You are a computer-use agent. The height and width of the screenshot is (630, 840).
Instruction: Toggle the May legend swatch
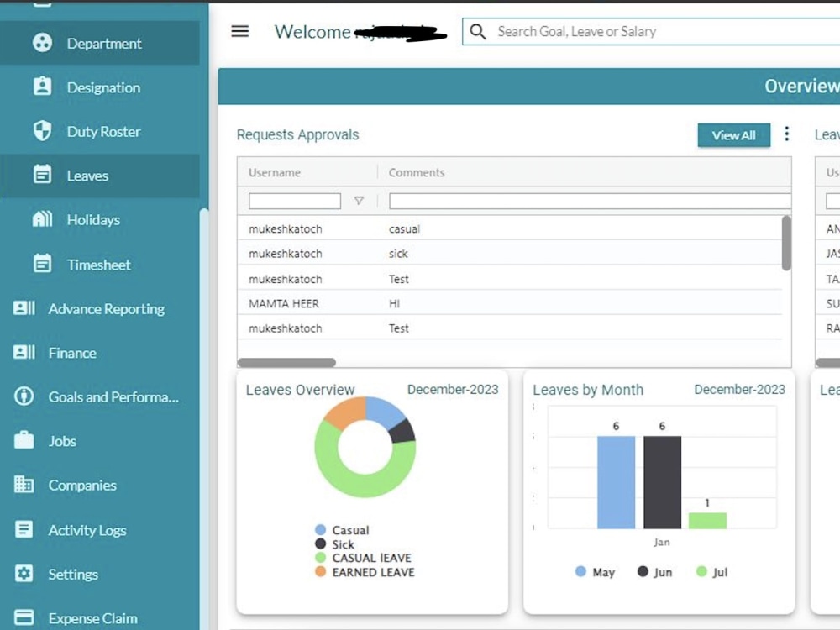[x=580, y=571]
